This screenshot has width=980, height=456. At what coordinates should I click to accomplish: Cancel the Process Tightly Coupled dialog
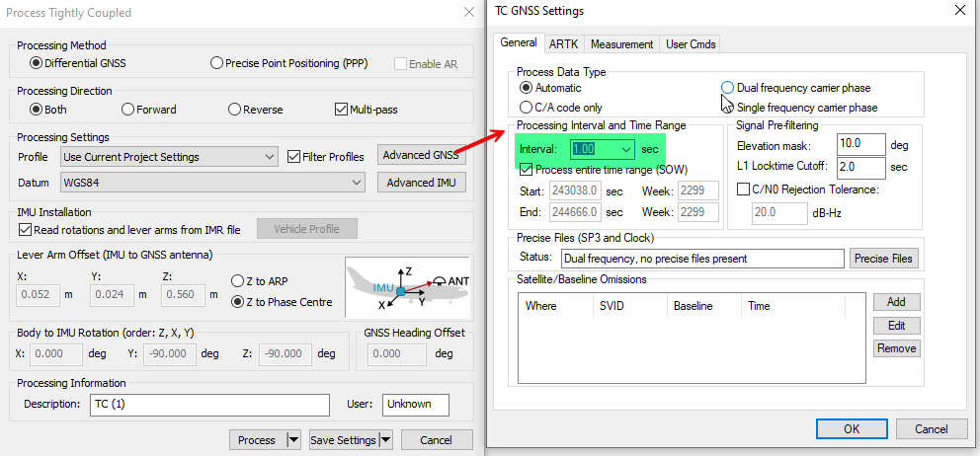437,440
